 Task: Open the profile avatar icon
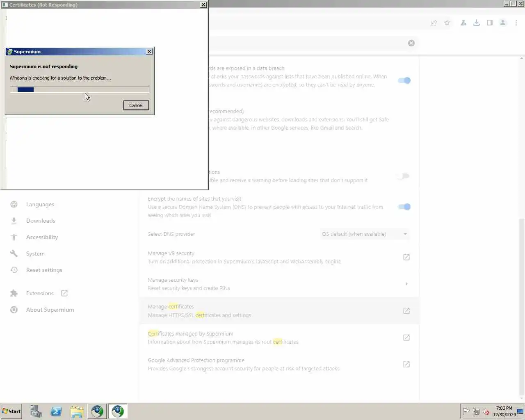pyautogui.click(x=503, y=23)
